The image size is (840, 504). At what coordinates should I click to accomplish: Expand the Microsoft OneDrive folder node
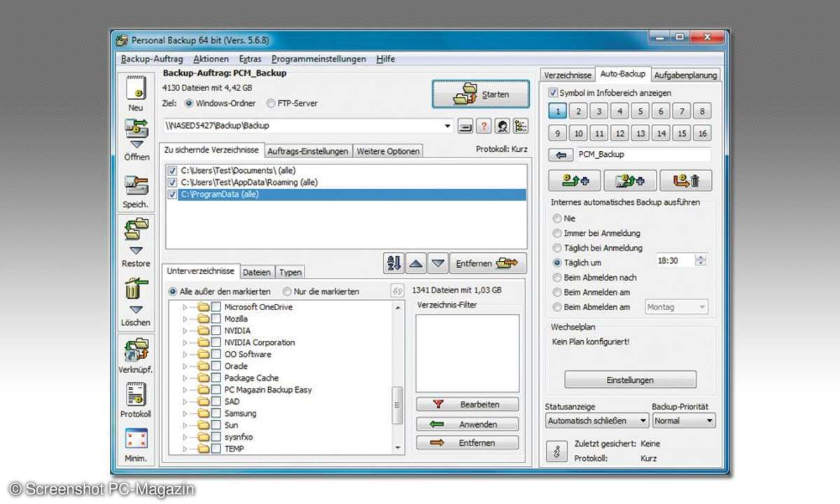185,307
